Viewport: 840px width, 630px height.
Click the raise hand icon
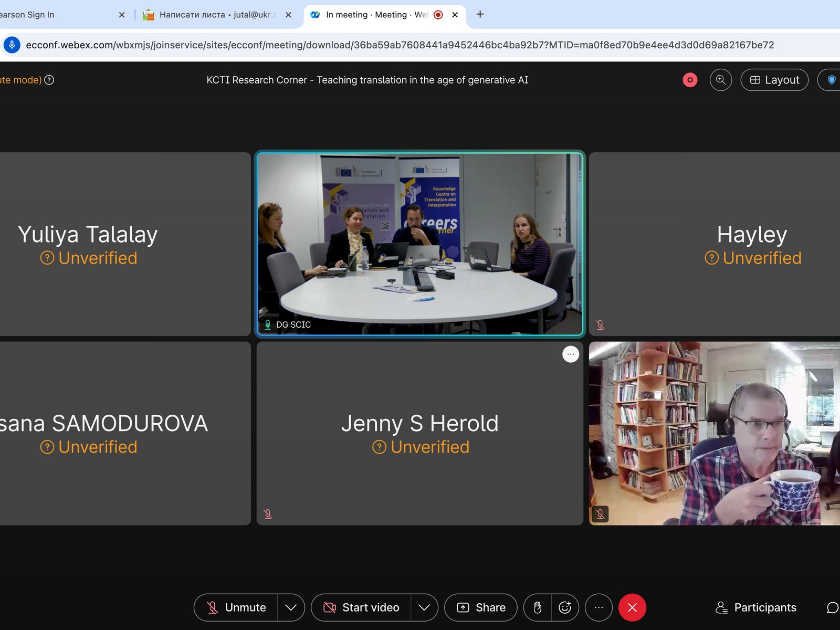[x=537, y=607]
